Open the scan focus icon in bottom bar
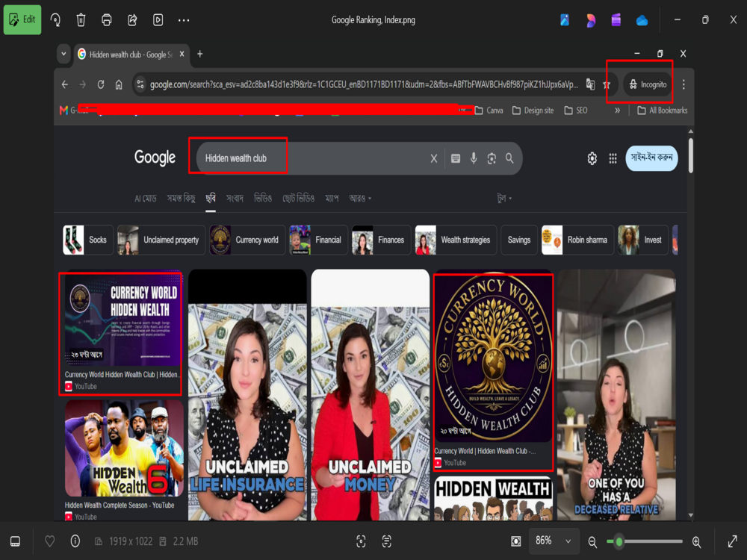 point(361,541)
